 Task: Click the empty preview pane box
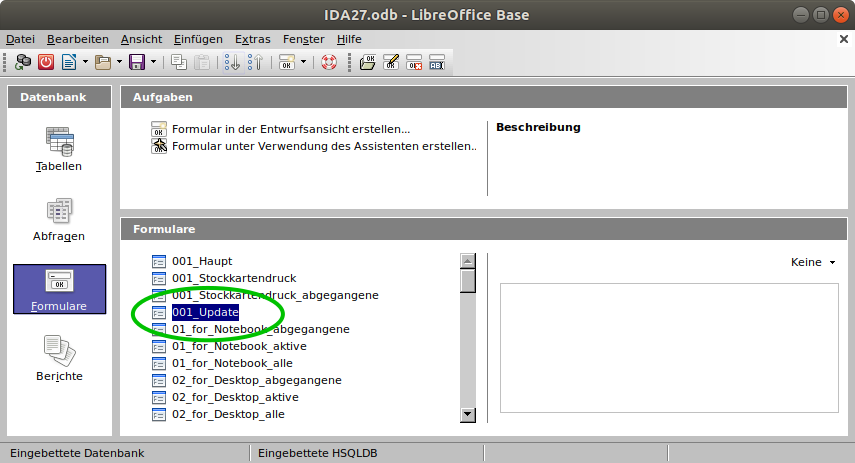click(x=669, y=348)
